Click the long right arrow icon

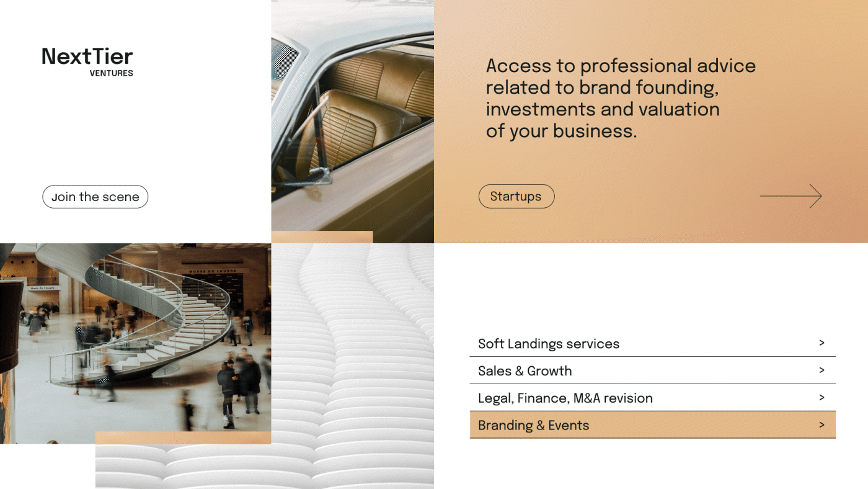click(x=790, y=196)
